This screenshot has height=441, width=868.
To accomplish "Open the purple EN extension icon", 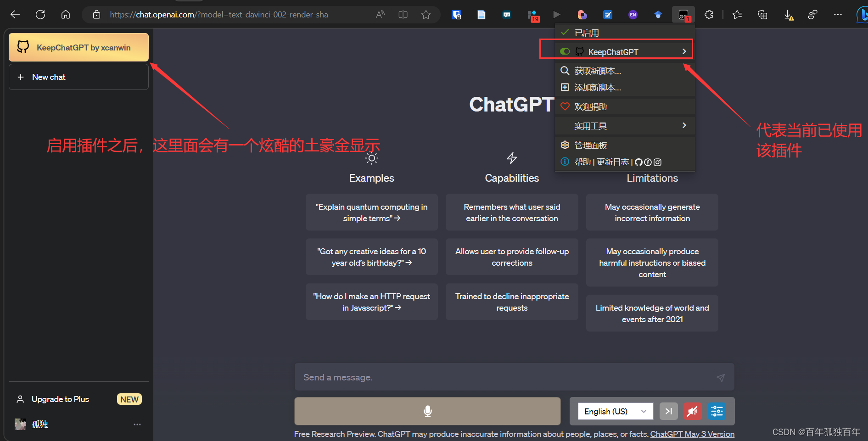I will click(633, 15).
